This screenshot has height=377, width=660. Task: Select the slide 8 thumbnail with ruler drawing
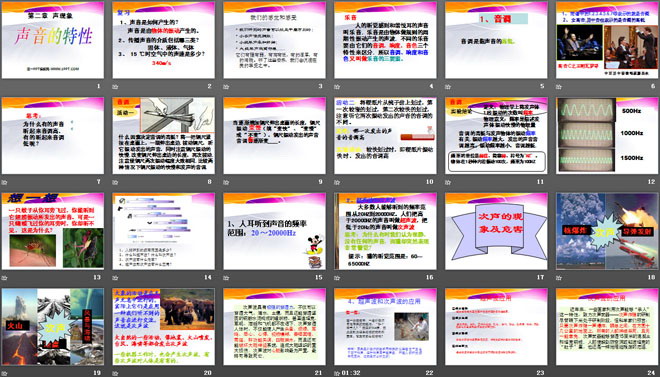point(163,135)
